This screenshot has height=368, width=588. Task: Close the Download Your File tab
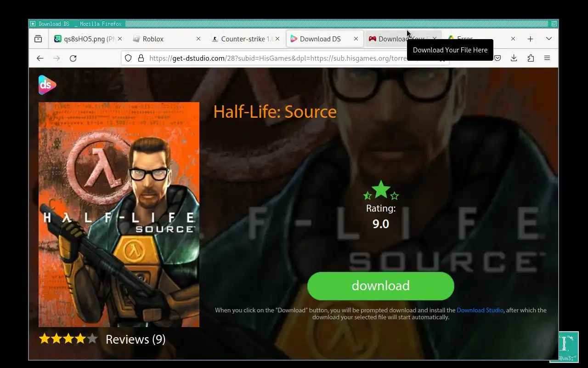[x=435, y=39]
